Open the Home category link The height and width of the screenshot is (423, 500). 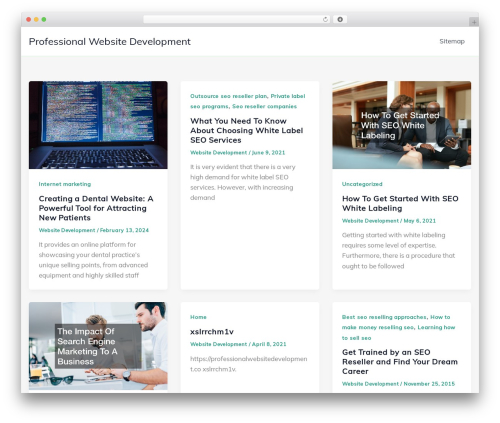(x=198, y=317)
